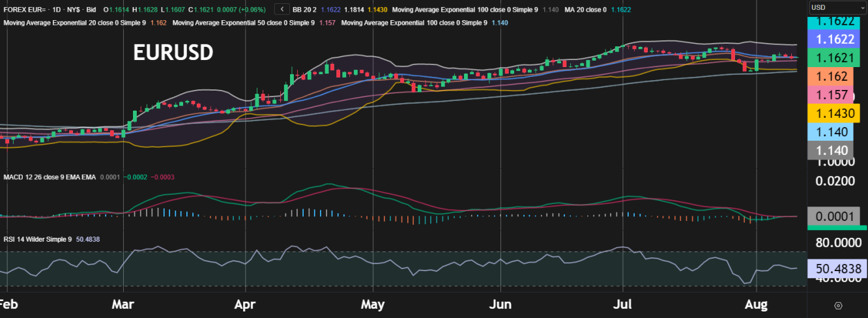Select the 1D interval label
This screenshot has height=318, width=868.
pos(52,10)
